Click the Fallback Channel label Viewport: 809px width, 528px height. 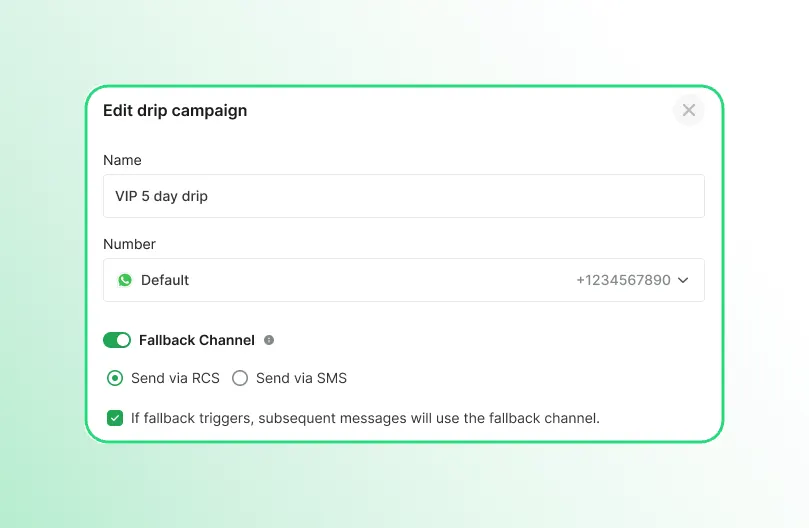point(197,340)
